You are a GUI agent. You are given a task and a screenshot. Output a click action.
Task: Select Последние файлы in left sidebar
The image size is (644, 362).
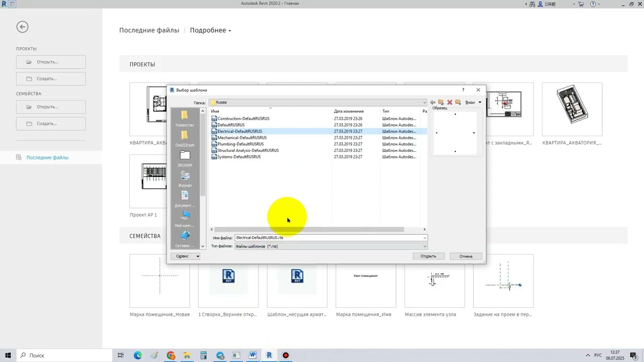pyautogui.click(x=47, y=157)
